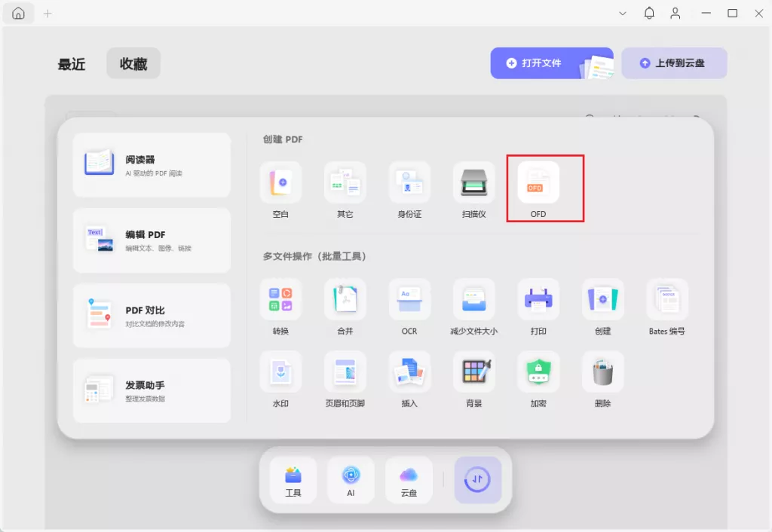Screen dimensions: 772x532
Task: Open the notification bell
Action: pos(648,13)
